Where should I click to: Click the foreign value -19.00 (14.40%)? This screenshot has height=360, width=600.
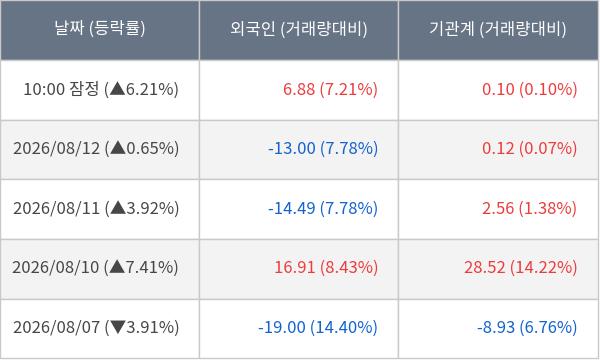(x=318, y=328)
